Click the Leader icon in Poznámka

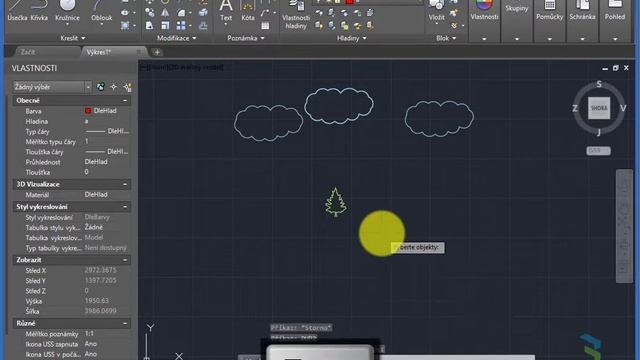264,13
